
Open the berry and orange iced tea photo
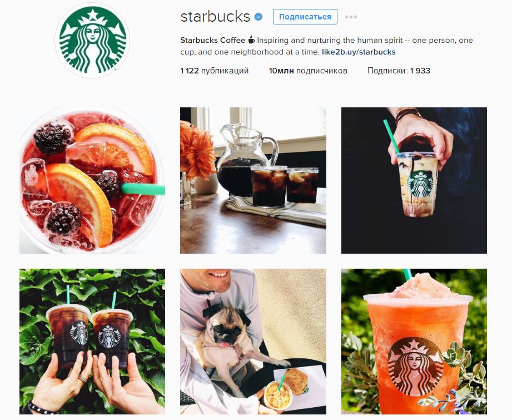[92, 180]
